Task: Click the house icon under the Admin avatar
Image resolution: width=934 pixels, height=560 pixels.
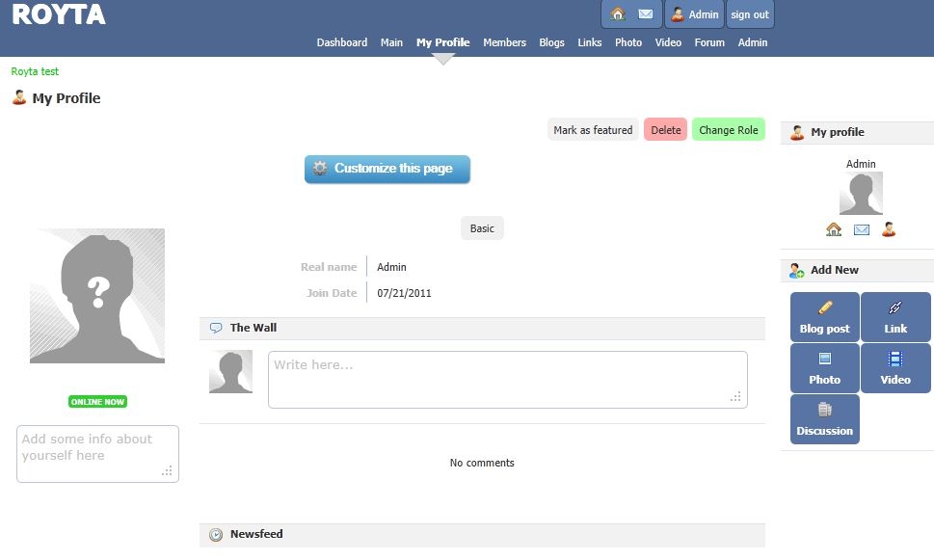Action: coord(834,229)
